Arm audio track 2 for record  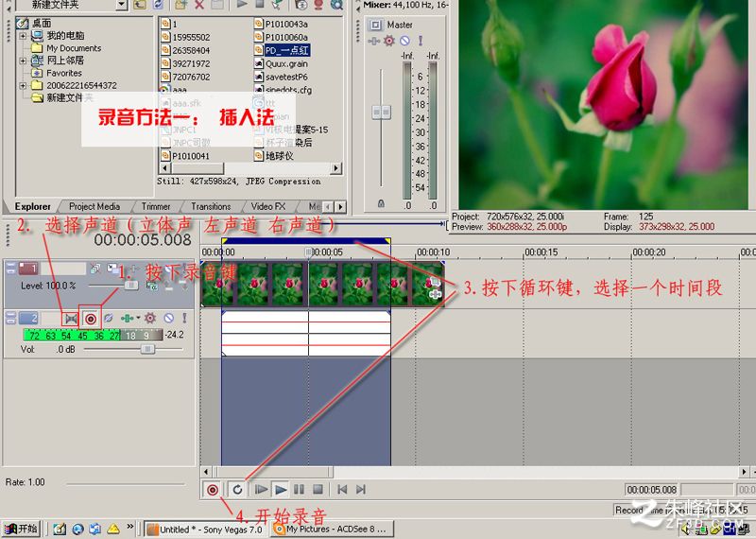coord(90,319)
